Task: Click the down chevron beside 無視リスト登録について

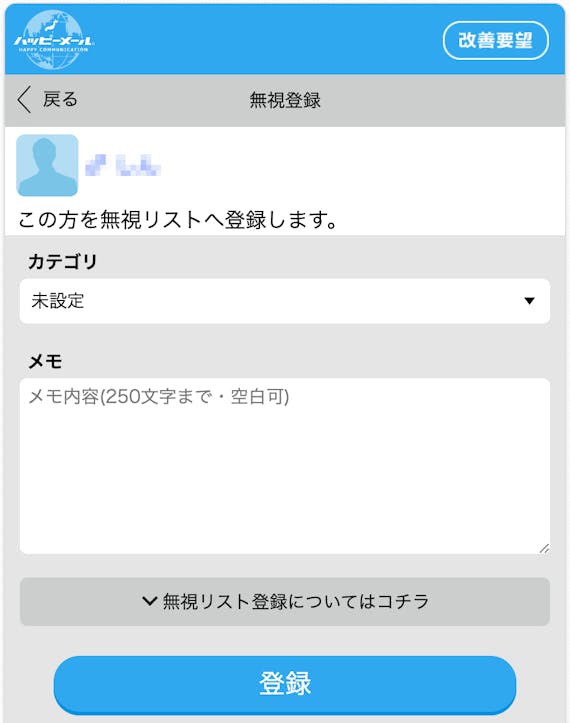Action: (149, 601)
